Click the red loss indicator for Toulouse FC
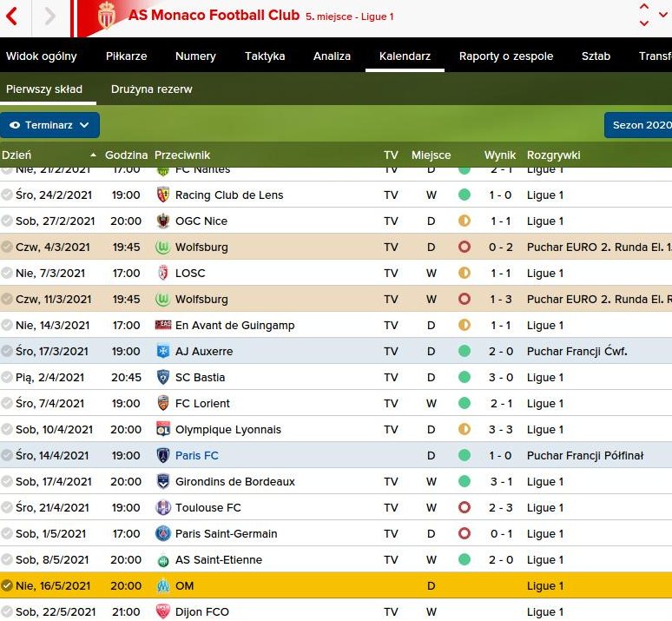 [464, 507]
